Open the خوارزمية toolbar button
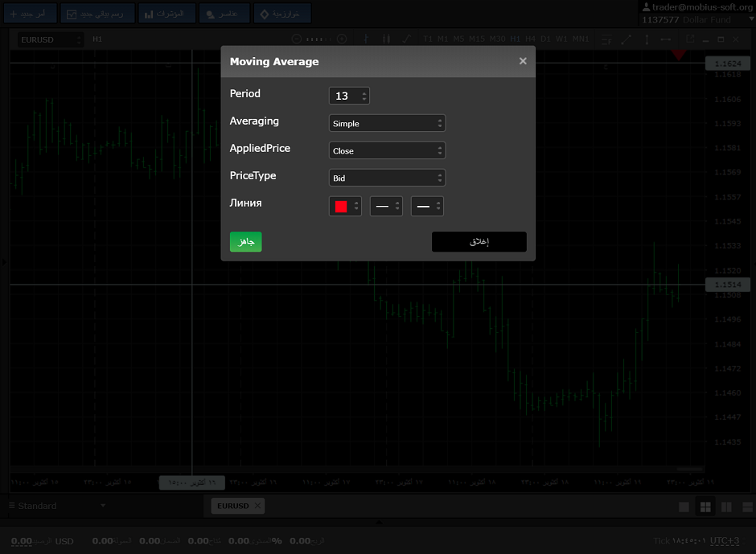Viewport: 756px width, 554px height. (x=282, y=14)
